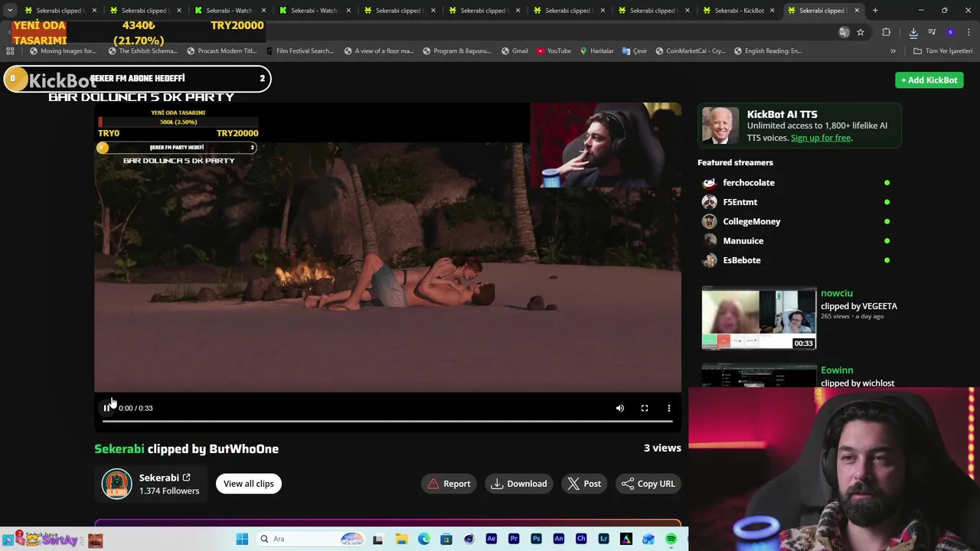Open Spotify from the taskbar

[x=671, y=540]
